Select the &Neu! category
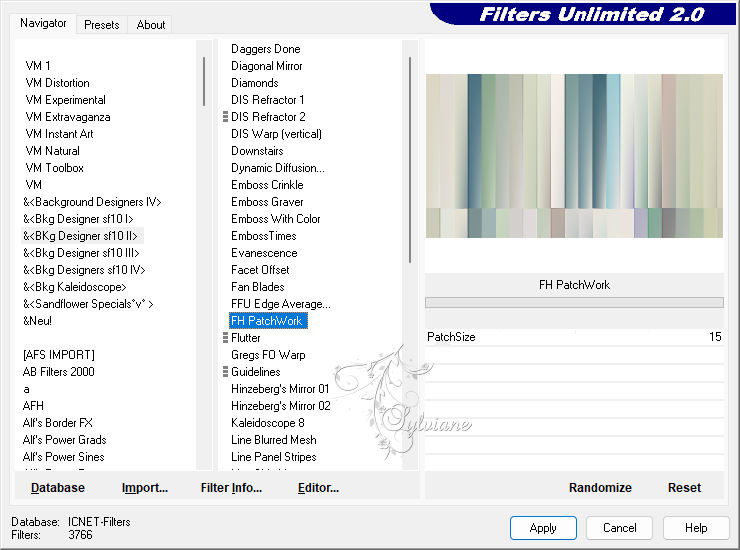Screen dimensions: 740x550 37,321
